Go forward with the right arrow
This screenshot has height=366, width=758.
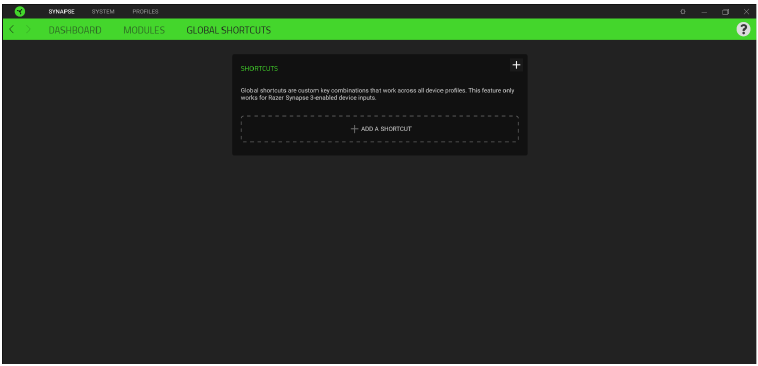[x=28, y=29]
